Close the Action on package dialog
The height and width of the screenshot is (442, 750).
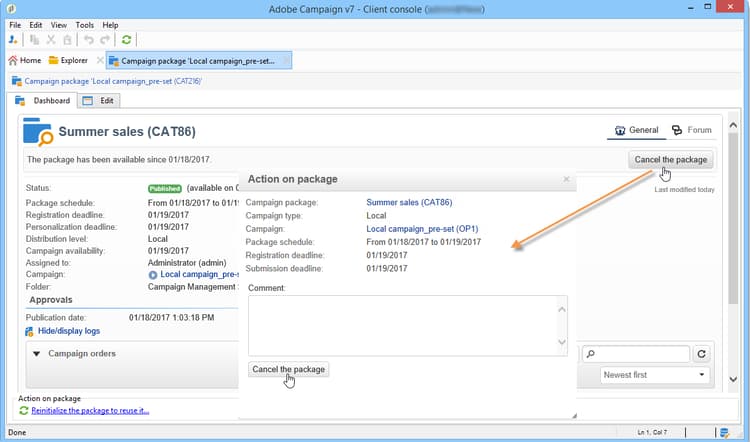pyautogui.click(x=566, y=179)
